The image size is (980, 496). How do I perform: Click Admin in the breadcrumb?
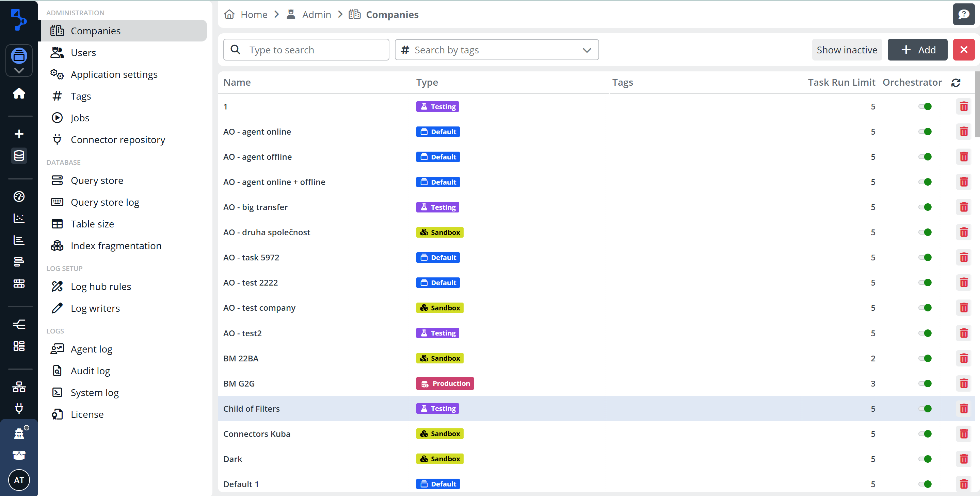(x=316, y=14)
